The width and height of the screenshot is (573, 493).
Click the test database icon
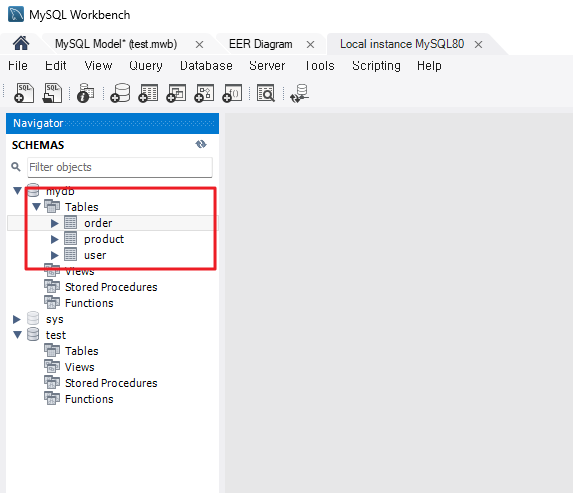[33, 334]
